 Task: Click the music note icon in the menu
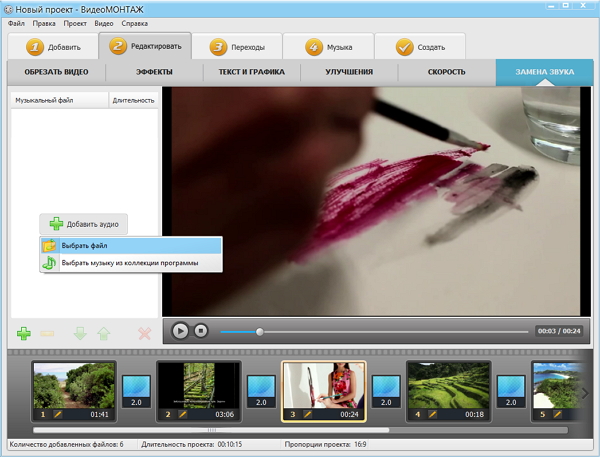tap(49, 263)
